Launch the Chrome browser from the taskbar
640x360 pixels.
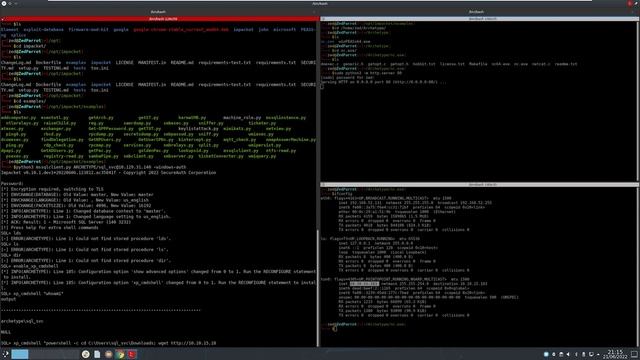(120, 354)
